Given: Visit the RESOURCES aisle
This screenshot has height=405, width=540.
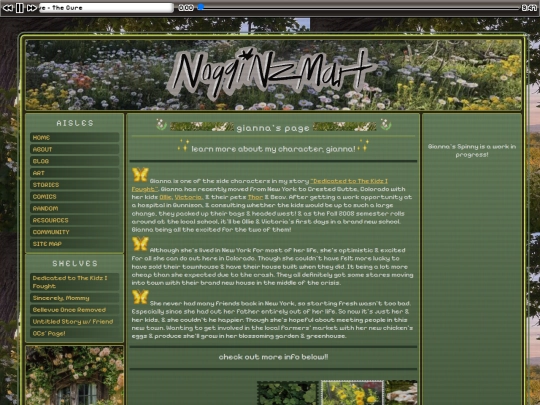Looking at the screenshot, I should pos(74,220).
